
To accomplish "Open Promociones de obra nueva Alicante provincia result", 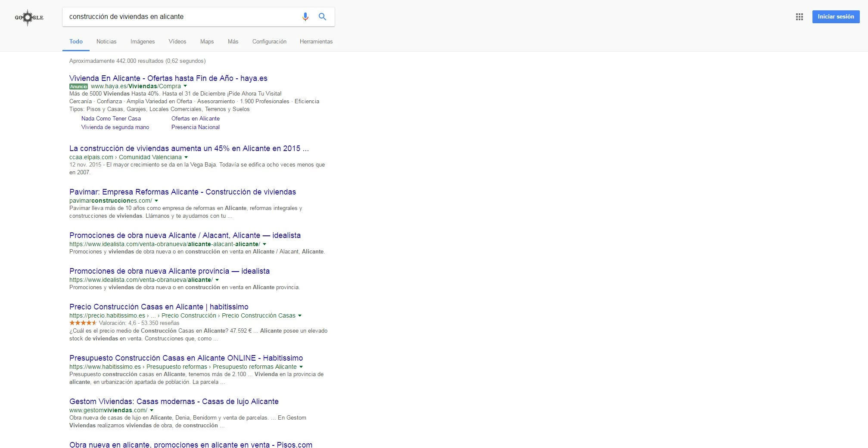I will (169, 271).
